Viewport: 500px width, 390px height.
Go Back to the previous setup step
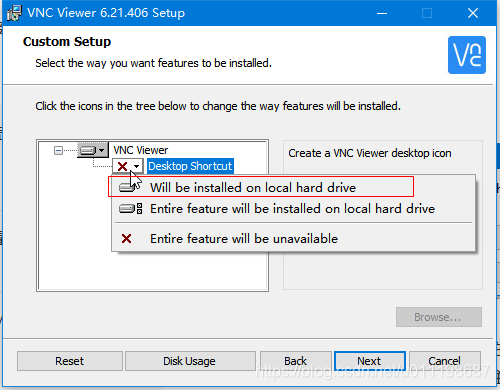coord(295,361)
